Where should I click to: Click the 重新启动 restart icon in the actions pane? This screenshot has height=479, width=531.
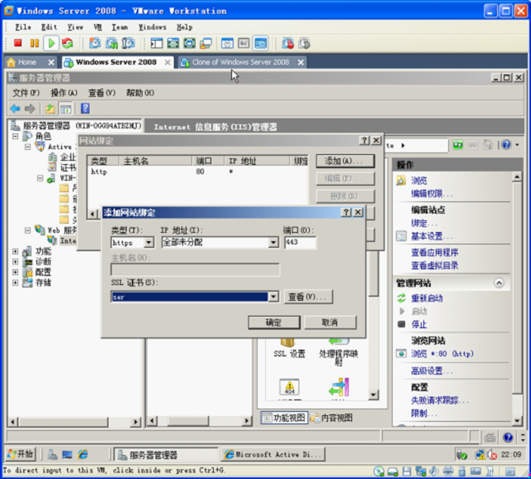point(402,298)
